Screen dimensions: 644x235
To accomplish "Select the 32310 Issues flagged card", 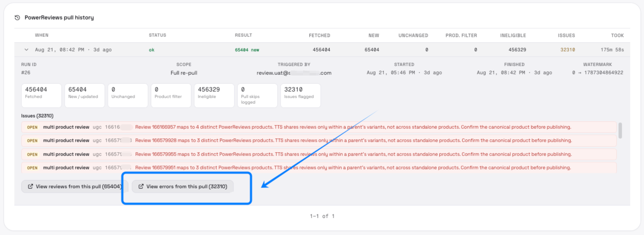I will 300,95.
